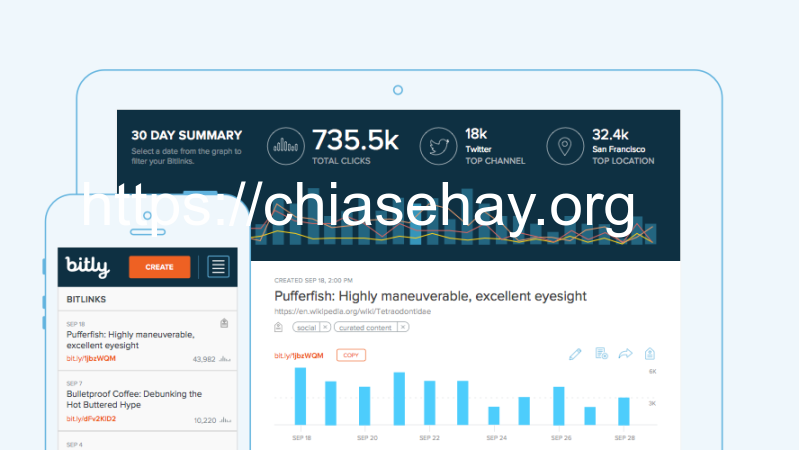Viewport: 799px width, 450px height.
Task: Click the total clicks bar chart icon
Action: (285, 146)
